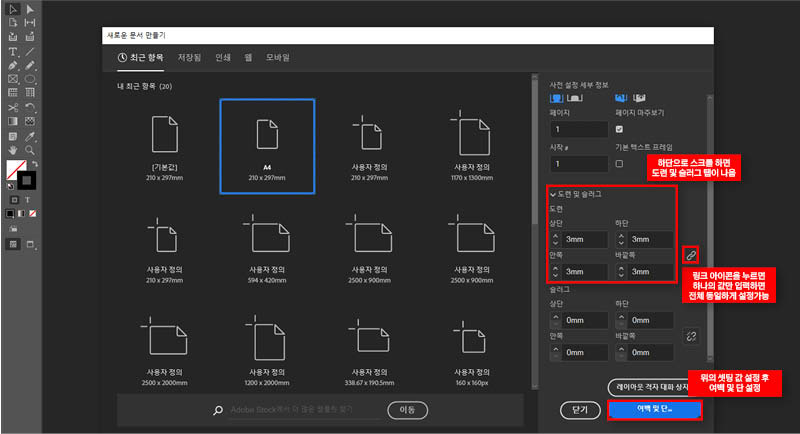
Task: Select the Gap tool
Action: 30,22
